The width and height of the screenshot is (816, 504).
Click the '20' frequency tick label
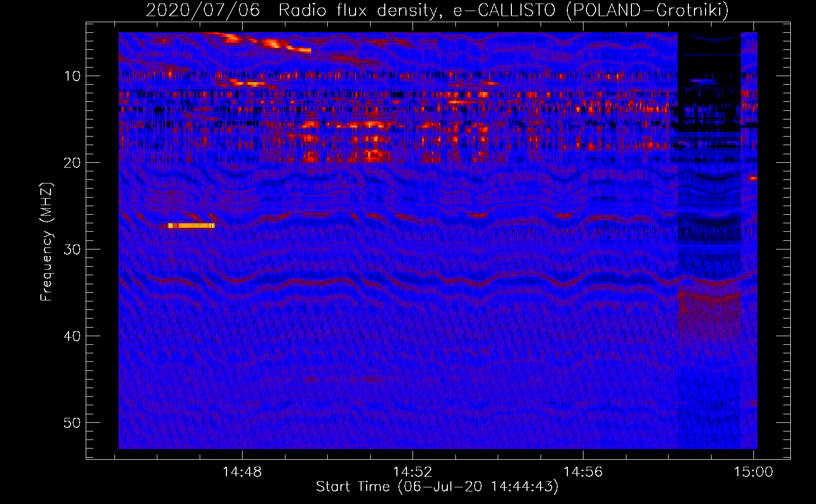(x=73, y=163)
